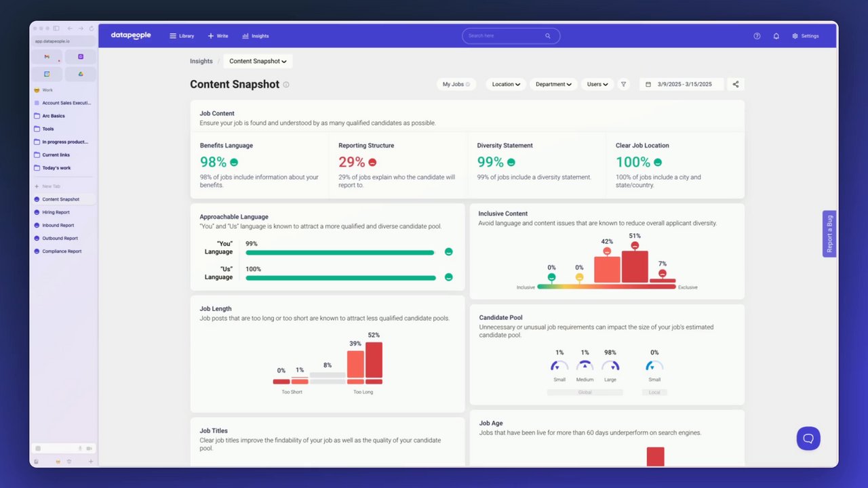Open the chat support bubble
The height and width of the screenshot is (488, 868).
click(808, 439)
